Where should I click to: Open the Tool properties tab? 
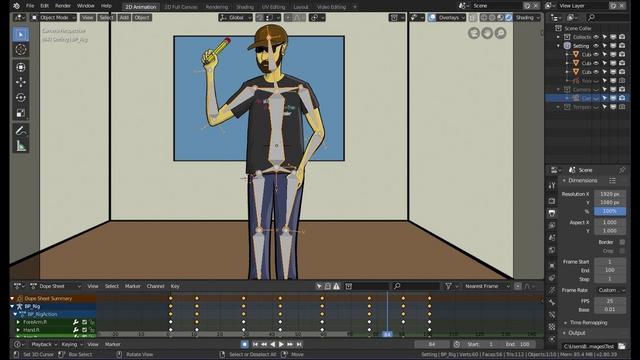point(552,185)
